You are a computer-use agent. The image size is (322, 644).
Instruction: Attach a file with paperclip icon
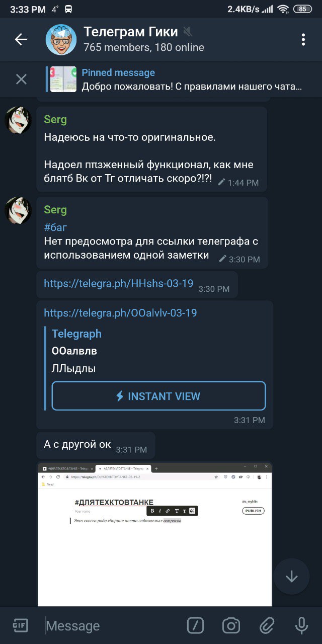266,625
